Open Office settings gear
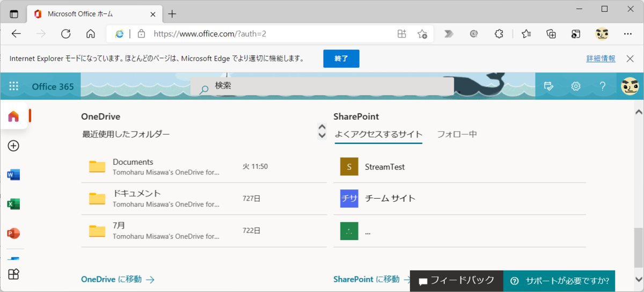 coord(576,86)
